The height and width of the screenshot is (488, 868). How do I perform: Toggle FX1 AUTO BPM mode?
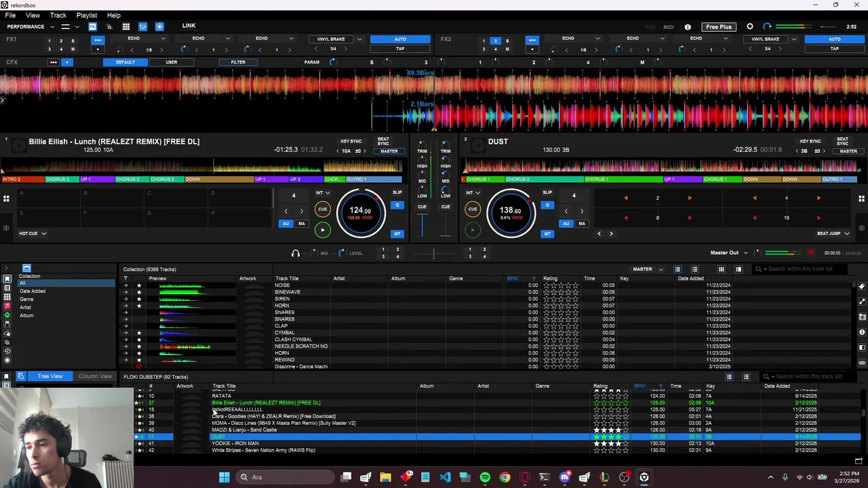(400, 39)
